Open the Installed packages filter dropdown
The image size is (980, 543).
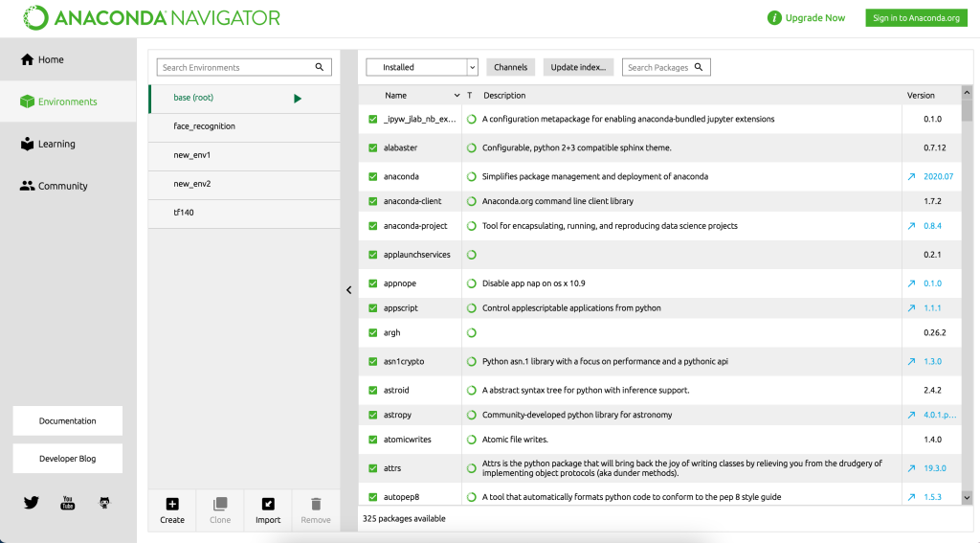(422, 67)
